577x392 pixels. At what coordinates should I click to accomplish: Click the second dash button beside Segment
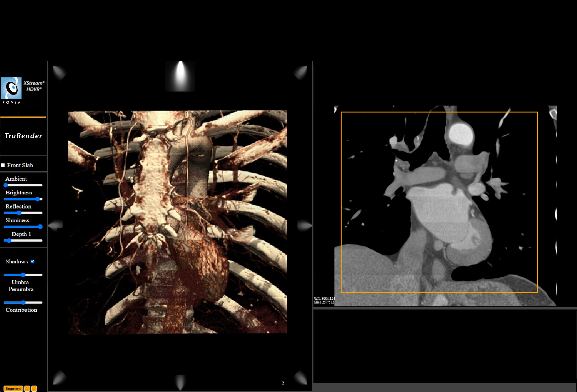tap(34, 389)
